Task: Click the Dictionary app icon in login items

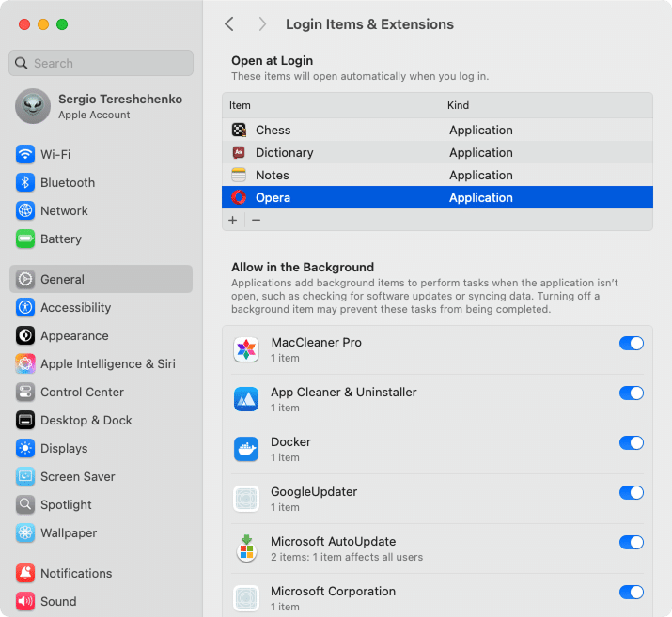Action: 239,152
